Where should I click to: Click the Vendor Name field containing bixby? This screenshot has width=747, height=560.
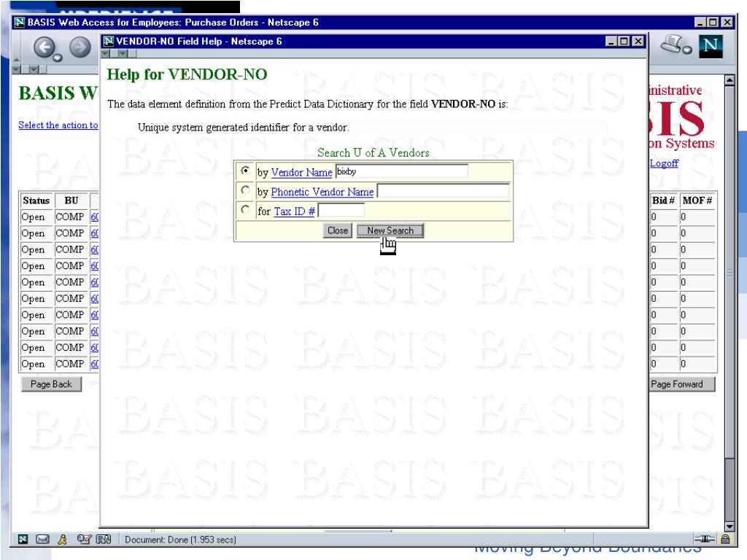pyautogui.click(x=402, y=171)
